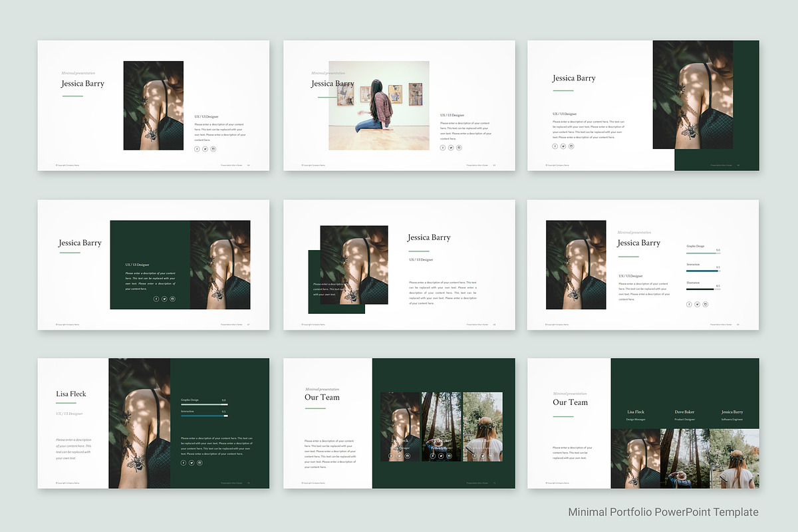Click the Illustration skill bar
798x532 pixels.
703,289
